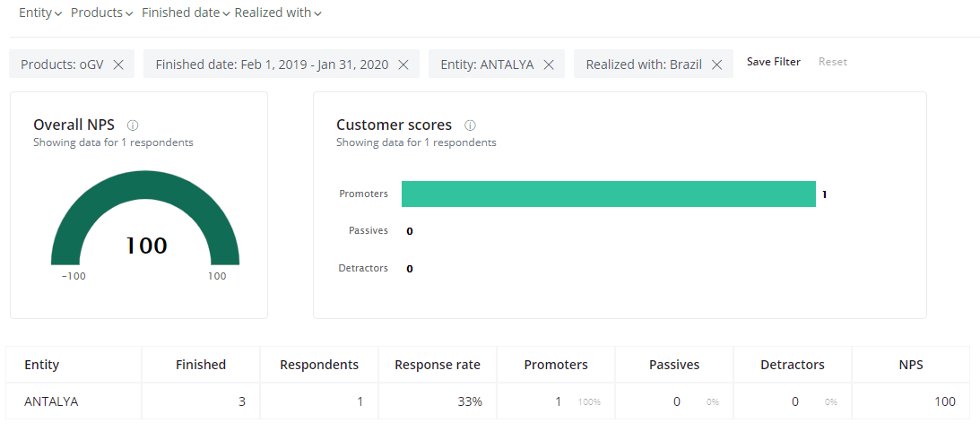Click the dark green NPS gauge arc
Screen dimensions: 980x431
pos(145,186)
